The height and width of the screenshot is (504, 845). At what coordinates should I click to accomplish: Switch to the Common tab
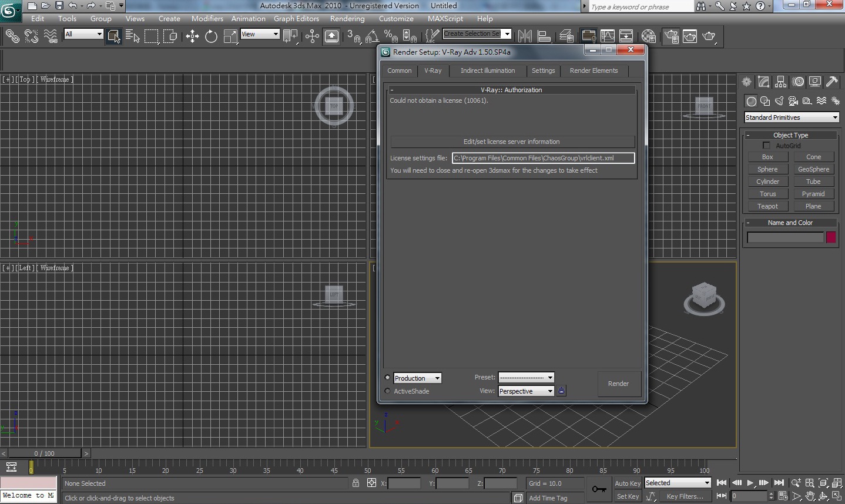(400, 70)
